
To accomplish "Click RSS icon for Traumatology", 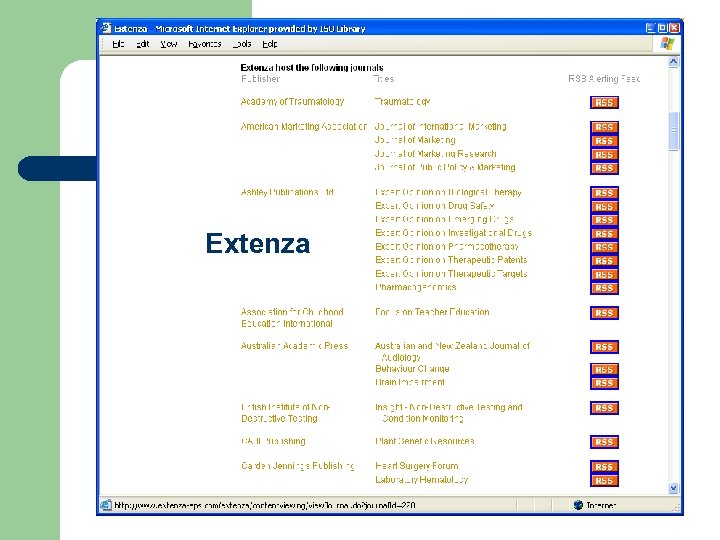I will tap(604, 102).
